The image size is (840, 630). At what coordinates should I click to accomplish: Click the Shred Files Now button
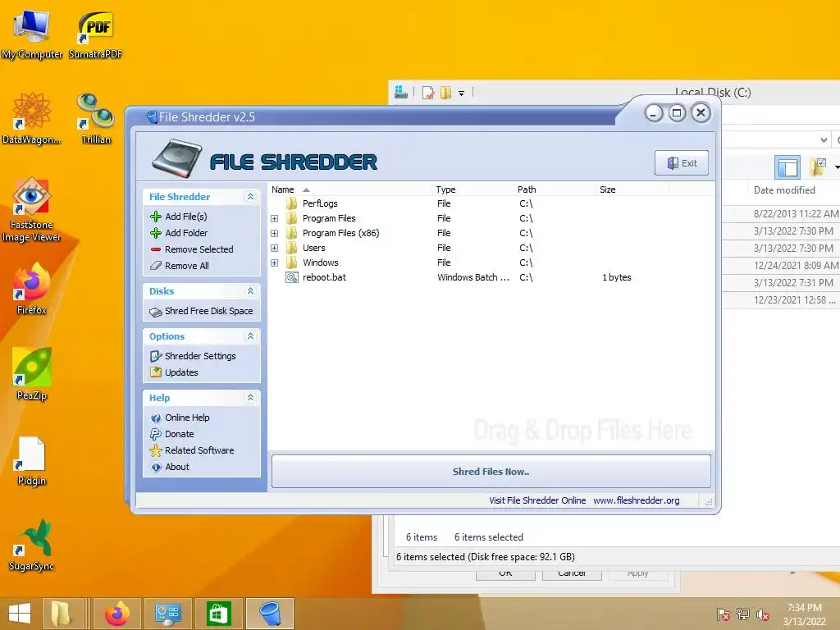(491, 472)
